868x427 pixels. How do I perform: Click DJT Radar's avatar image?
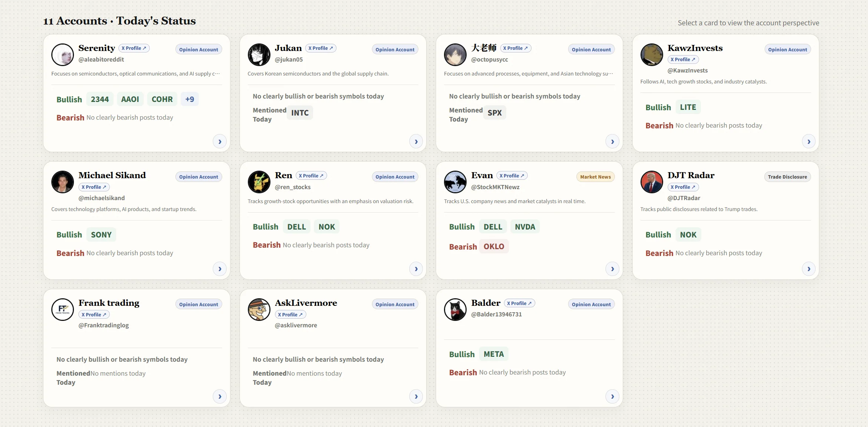[652, 182]
